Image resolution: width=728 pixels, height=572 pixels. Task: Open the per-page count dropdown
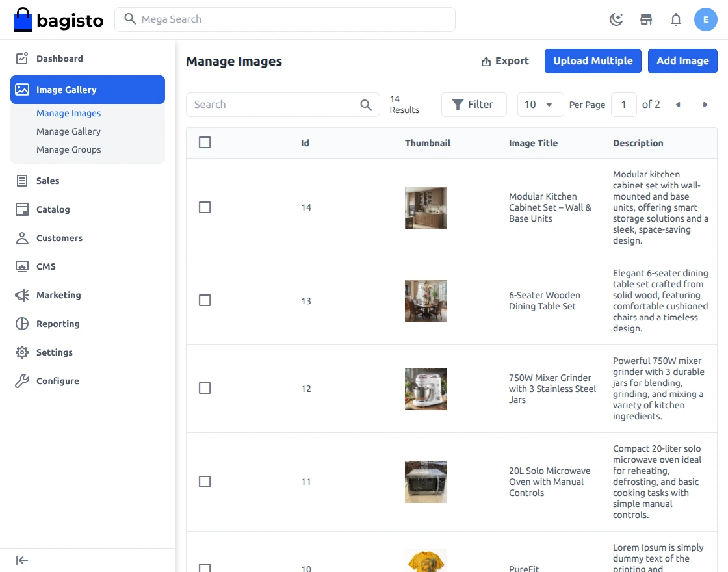tap(540, 105)
